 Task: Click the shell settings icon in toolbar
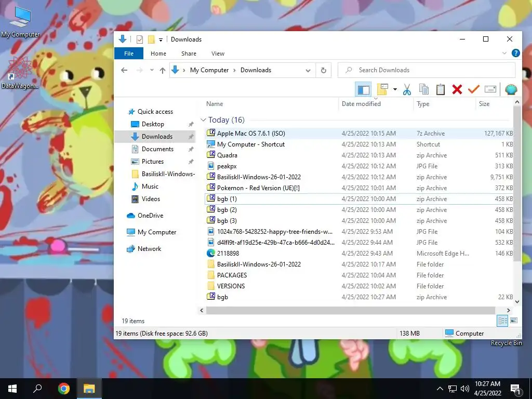tap(511, 89)
